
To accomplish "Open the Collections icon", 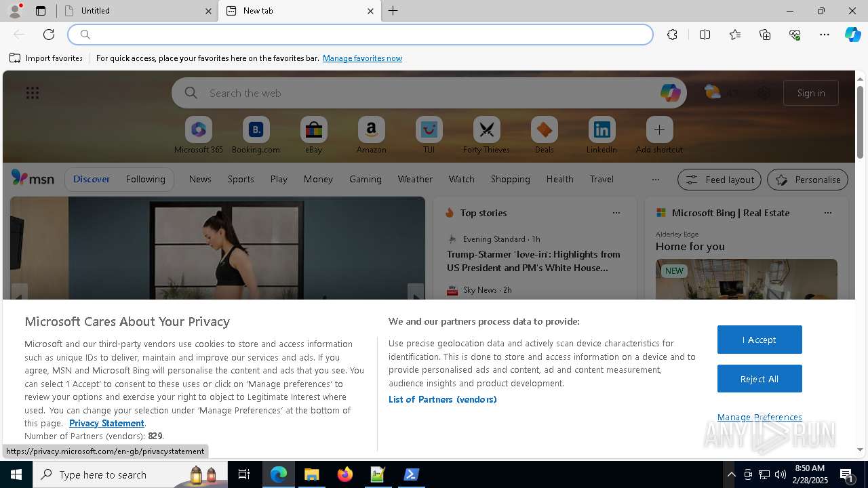I will coord(765,35).
